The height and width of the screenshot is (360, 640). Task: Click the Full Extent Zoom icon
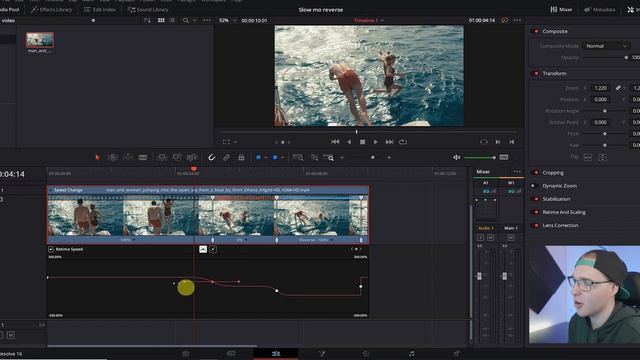[298, 158]
